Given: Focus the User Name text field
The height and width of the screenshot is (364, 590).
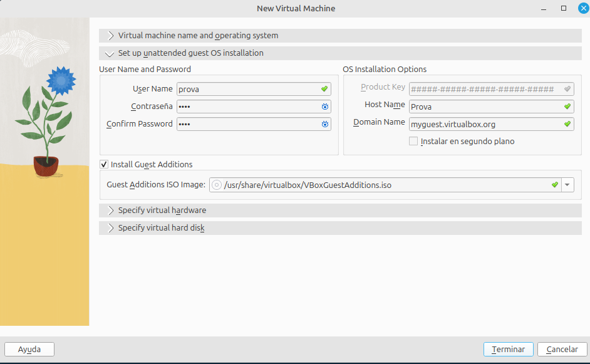Looking at the screenshot, I should coord(254,89).
